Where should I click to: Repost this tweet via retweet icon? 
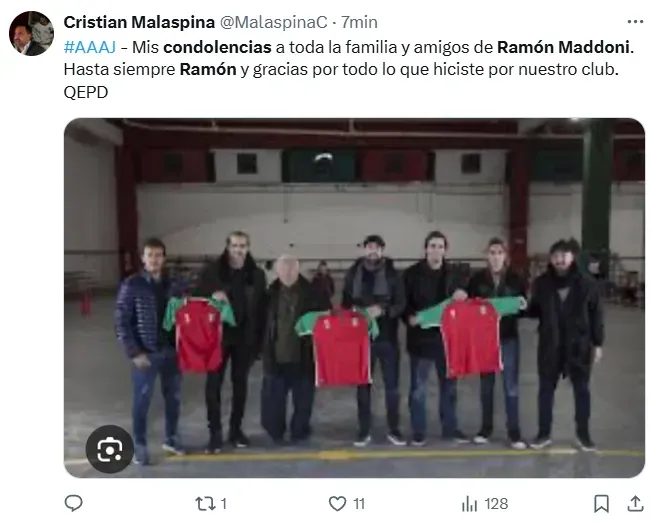tap(206, 504)
